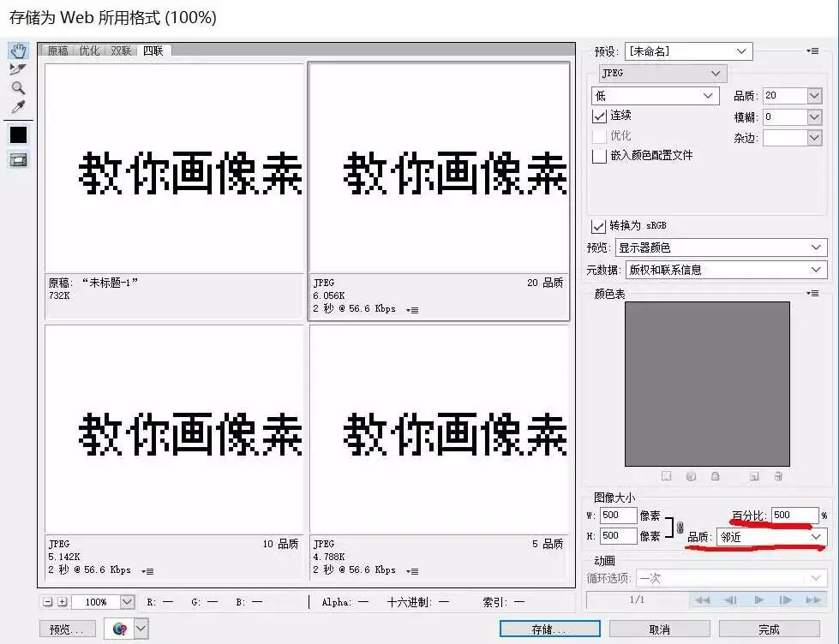Click the zoom out minus button

(48, 602)
